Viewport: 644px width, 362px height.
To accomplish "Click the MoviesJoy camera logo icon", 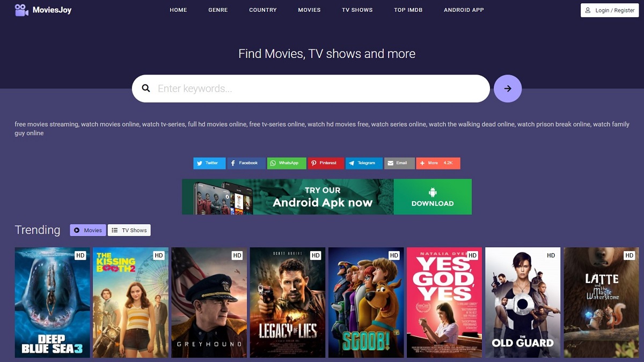I will click(x=21, y=10).
